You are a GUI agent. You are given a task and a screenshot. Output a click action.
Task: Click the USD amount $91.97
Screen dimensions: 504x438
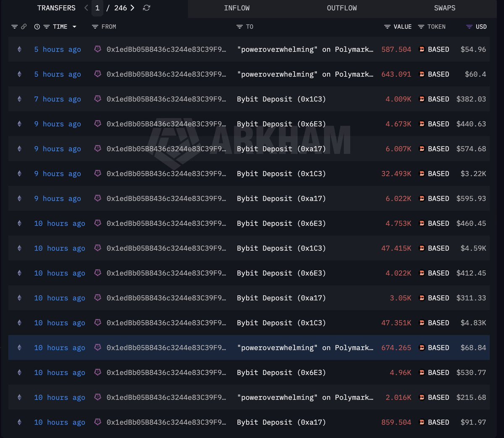(x=473, y=422)
